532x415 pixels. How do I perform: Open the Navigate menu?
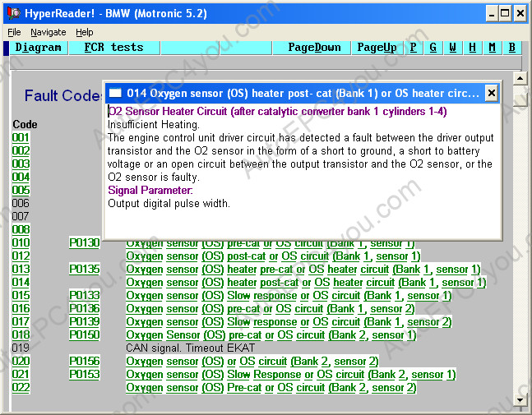point(49,32)
